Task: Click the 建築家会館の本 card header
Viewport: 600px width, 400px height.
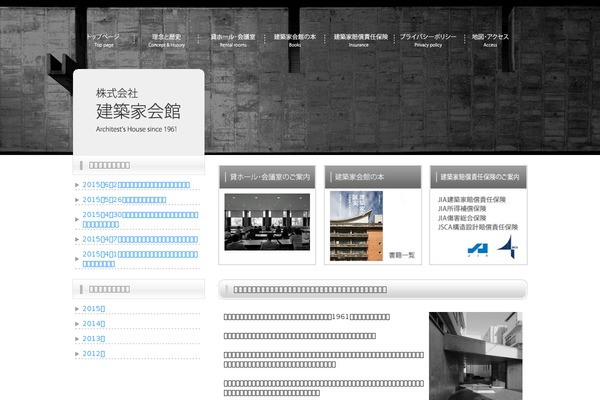Action: [x=373, y=177]
